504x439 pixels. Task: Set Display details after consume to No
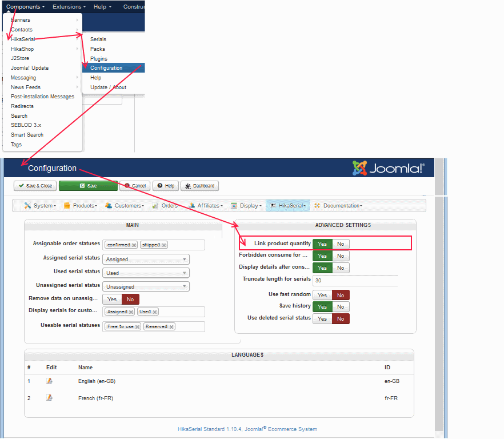click(x=341, y=268)
